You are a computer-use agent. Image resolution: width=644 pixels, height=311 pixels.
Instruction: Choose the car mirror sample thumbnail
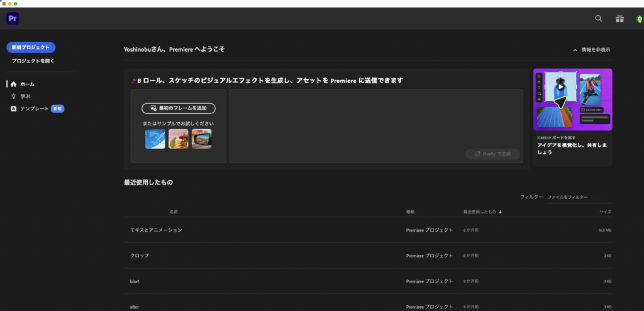point(202,139)
